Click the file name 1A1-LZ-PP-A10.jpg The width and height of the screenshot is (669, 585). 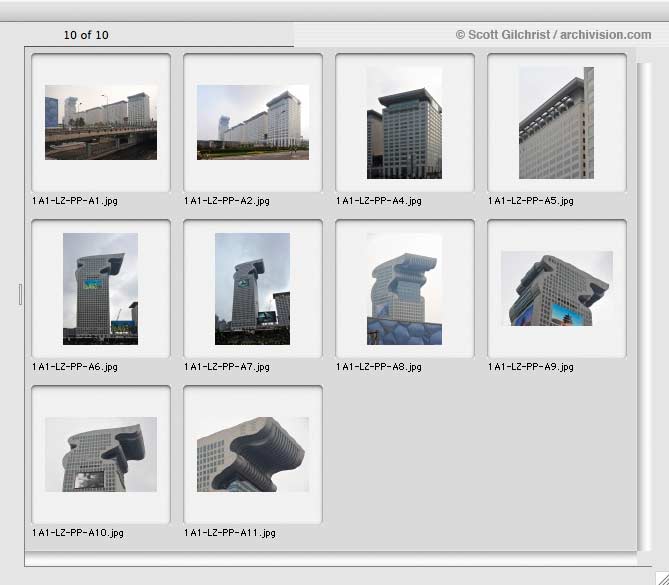click(78, 533)
